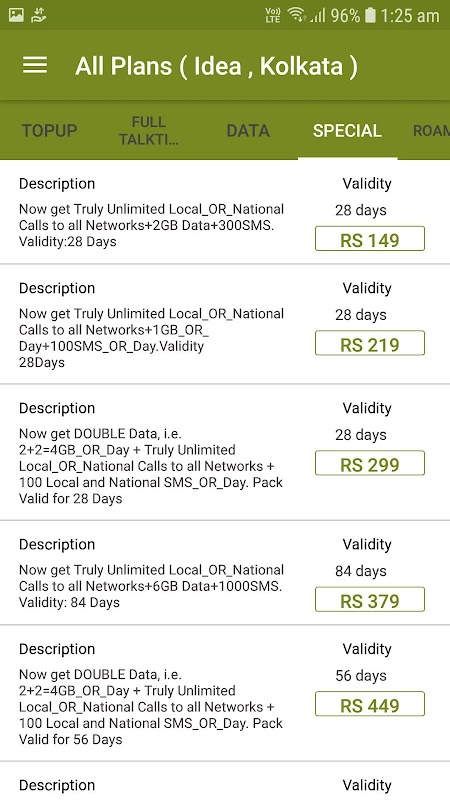Tap the image notification icon in status bar
The height and width of the screenshot is (800, 450).
coord(16,15)
